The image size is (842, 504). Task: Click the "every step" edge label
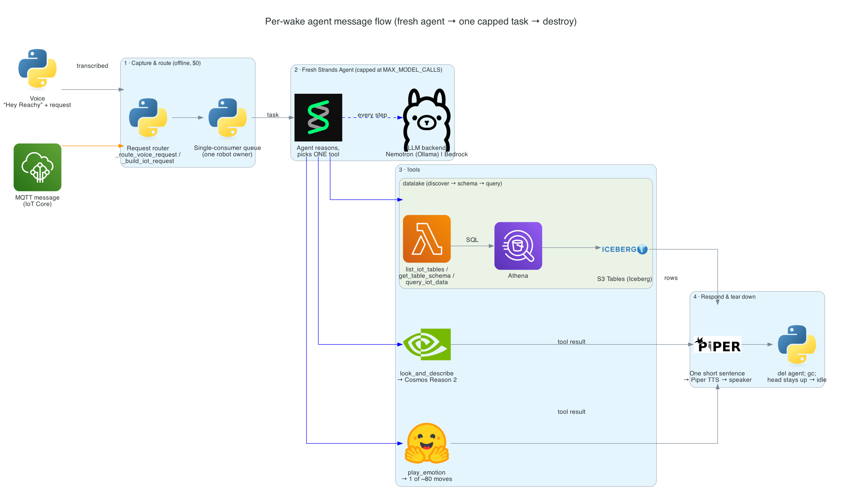tap(372, 115)
